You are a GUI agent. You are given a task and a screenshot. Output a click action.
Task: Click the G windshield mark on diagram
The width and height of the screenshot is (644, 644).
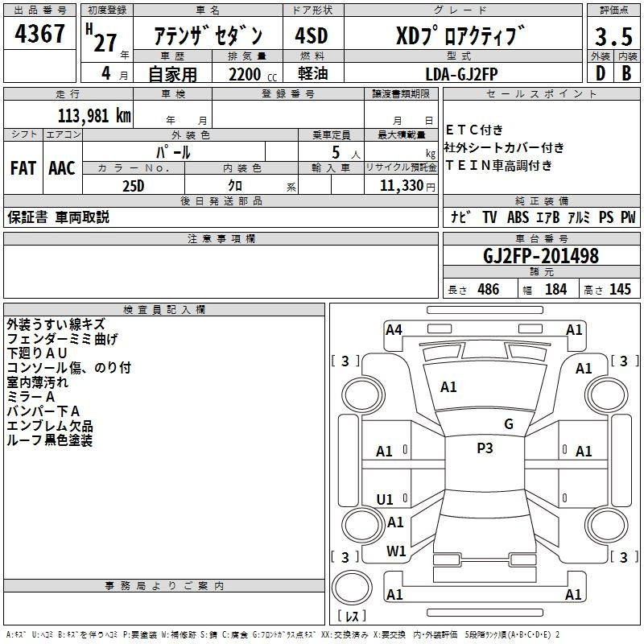508,424
